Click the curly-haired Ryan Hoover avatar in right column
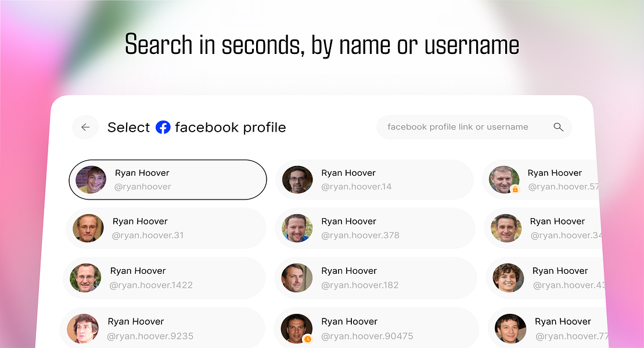Image resolution: width=644 pixels, height=348 pixels. (x=508, y=278)
